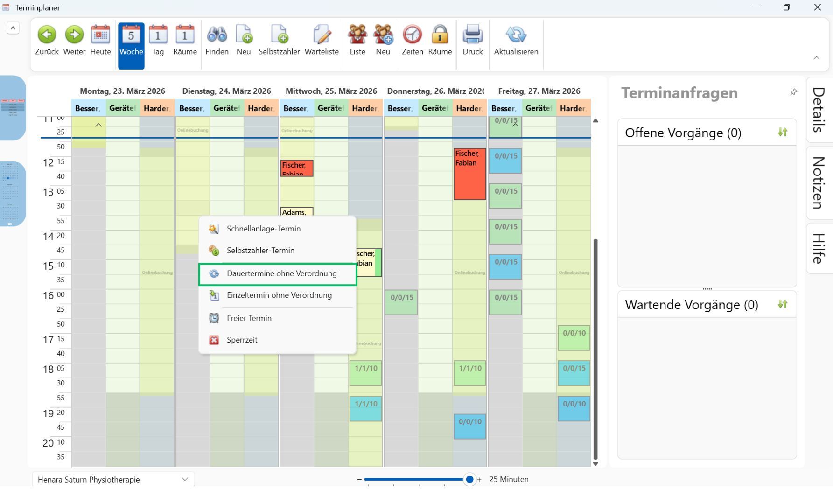833x504 pixels.
Task: Open the Notizen side tab
Action: coord(819,182)
